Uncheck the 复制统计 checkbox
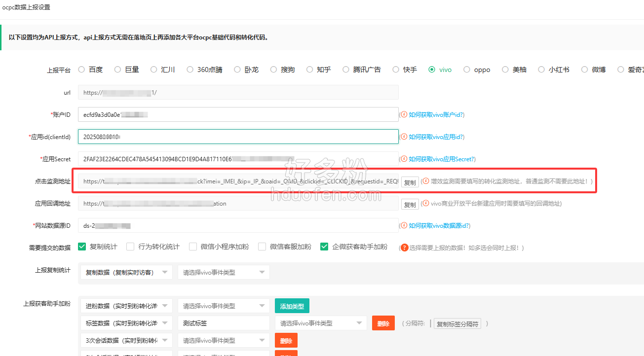The width and height of the screenshot is (644, 356). (x=82, y=247)
